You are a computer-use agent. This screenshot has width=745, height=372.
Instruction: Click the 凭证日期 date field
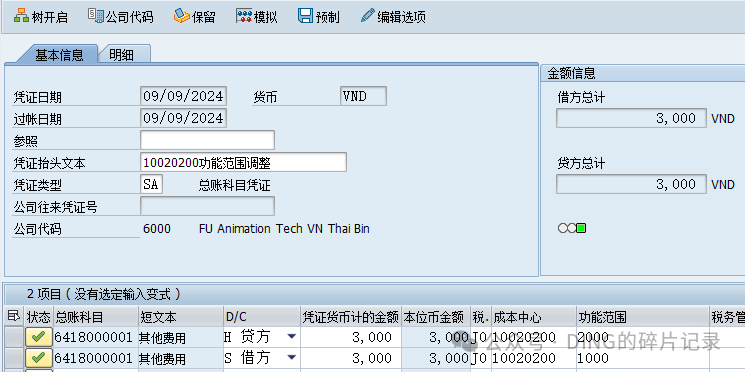pyautogui.click(x=183, y=96)
